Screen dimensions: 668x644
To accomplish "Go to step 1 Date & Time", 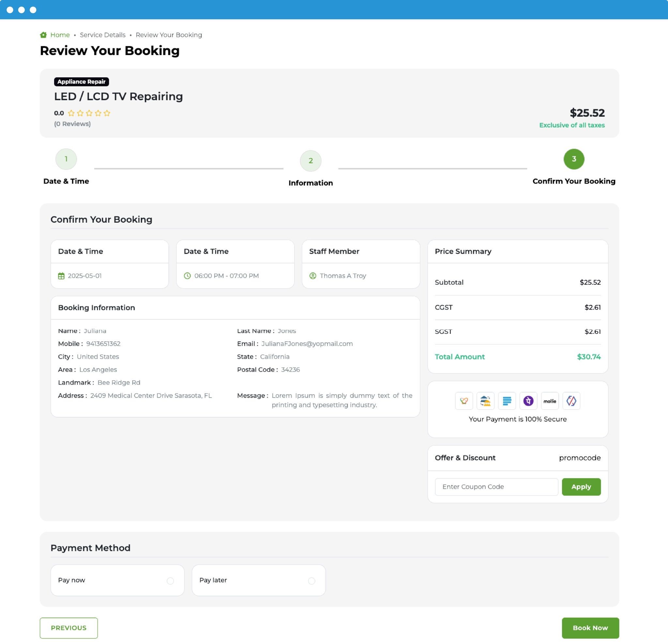I will (x=66, y=159).
